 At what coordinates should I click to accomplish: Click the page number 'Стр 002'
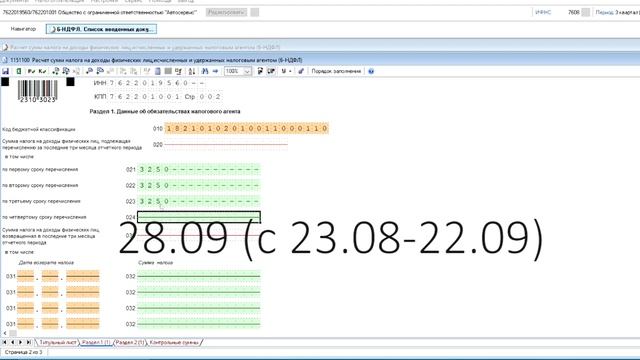(203, 97)
